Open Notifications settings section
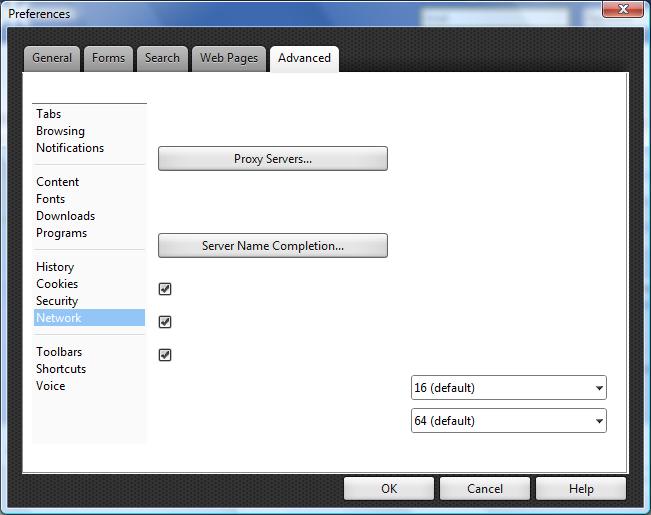651x515 pixels. pos(89,148)
